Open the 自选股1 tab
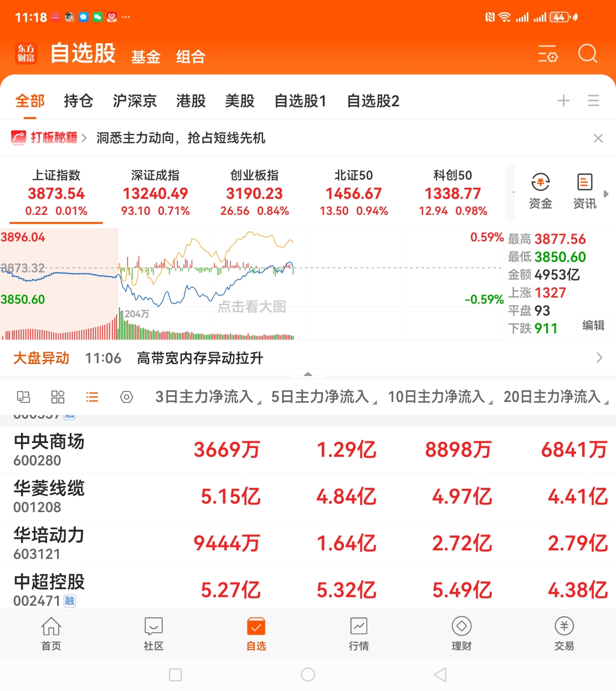 [300, 101]
